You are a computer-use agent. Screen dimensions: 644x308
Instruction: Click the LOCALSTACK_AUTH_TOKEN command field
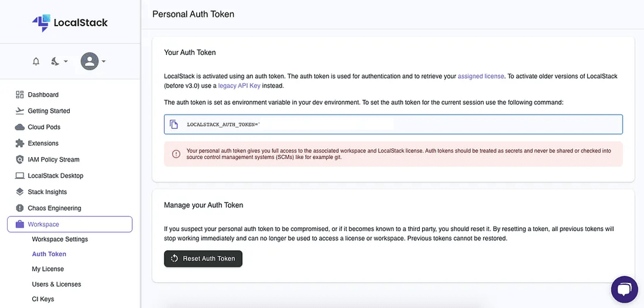click(394, 125)
